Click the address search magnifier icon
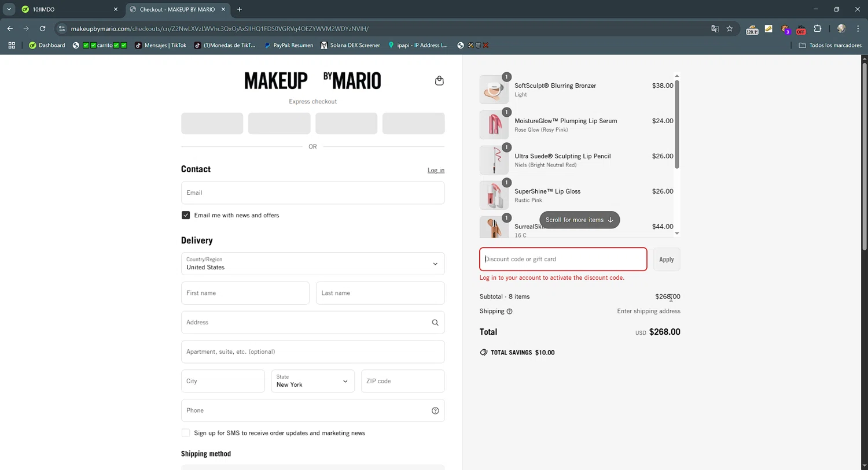The height and width of the screenshot is (470, 868). [x=435, y=323]
